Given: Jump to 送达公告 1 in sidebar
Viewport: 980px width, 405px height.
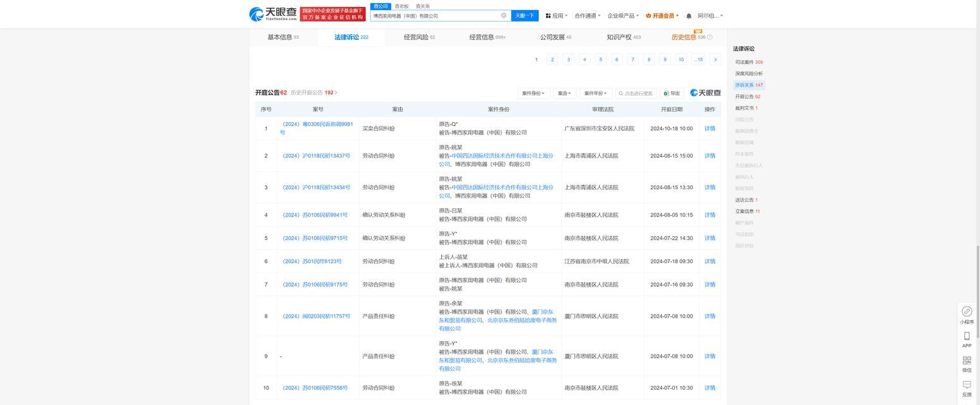Looking at the screenshot, I should pos(746,200).
